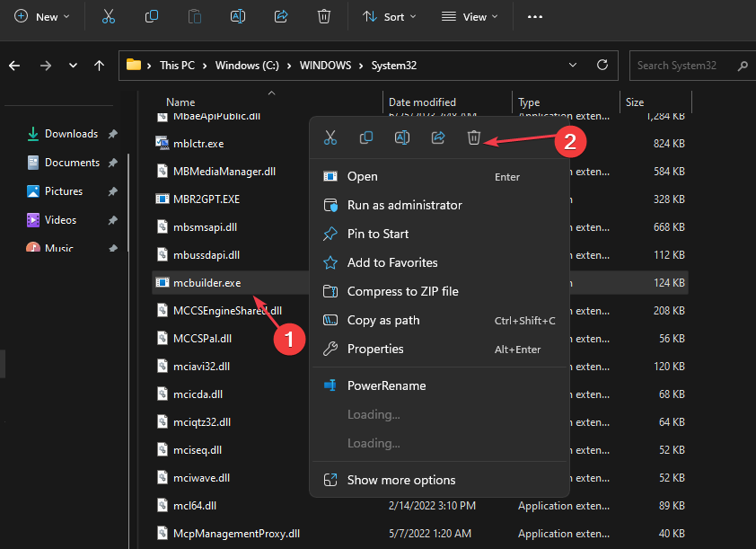Click the Share icon in the toolbar
Viewport: 756px width, 549px height.
[281, 16]
